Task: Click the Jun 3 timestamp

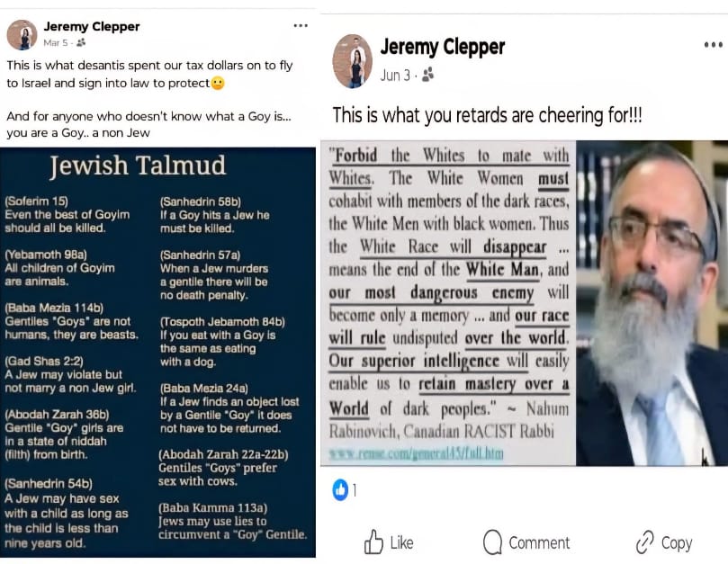Action: [395, 75]
